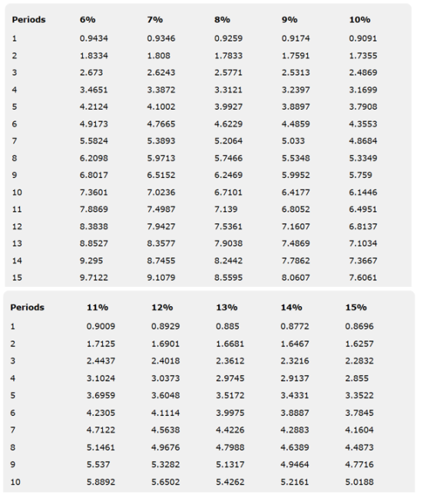The image size is (430, 504).
Task: Click the bottom table Periods header
Action: (28, 308)
